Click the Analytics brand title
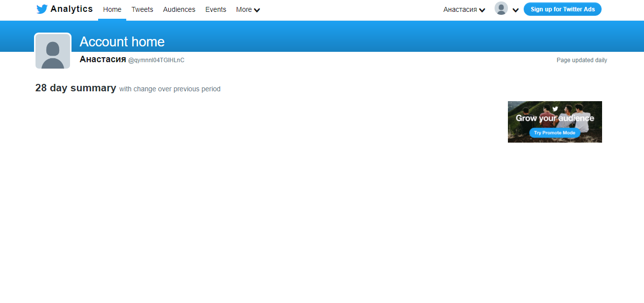The image size is (644, 303). pos(72,9)
